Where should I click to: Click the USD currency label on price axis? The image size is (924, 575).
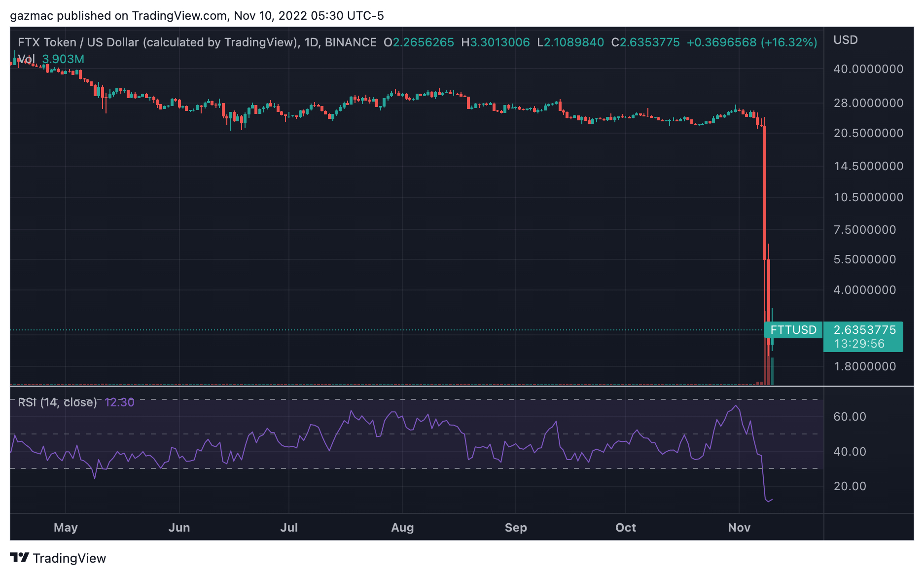[846, 40]
